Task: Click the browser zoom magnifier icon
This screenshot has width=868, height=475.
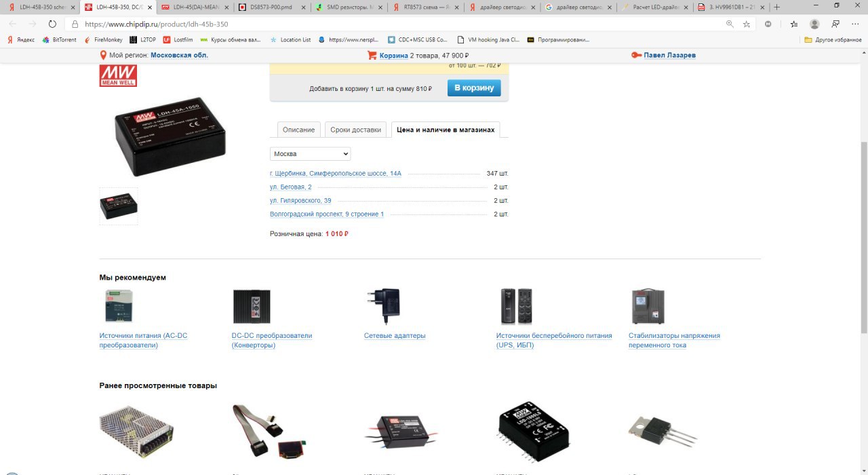Action: pos(730,24)
